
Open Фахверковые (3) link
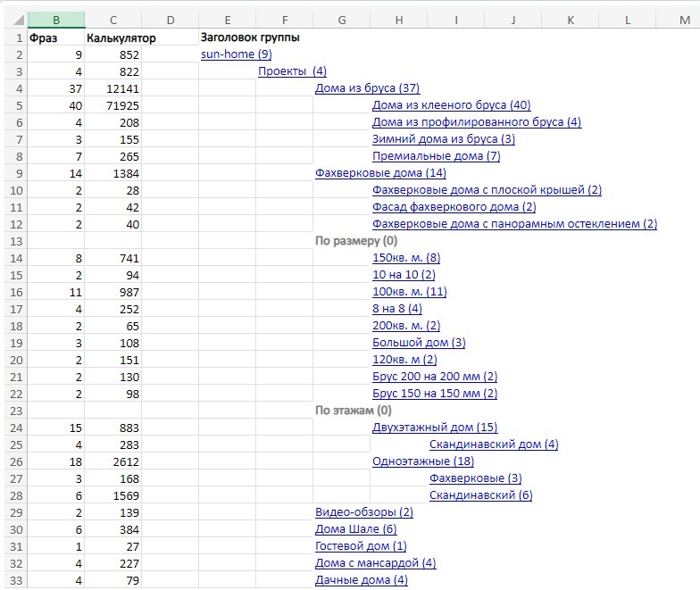pyautogui.click(x=475, y=478)
